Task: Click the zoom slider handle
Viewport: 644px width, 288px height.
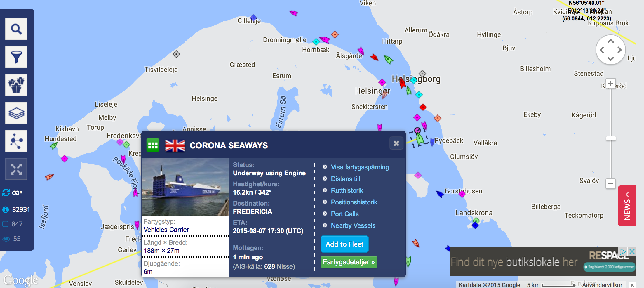Action: click(x=610, y=138)
